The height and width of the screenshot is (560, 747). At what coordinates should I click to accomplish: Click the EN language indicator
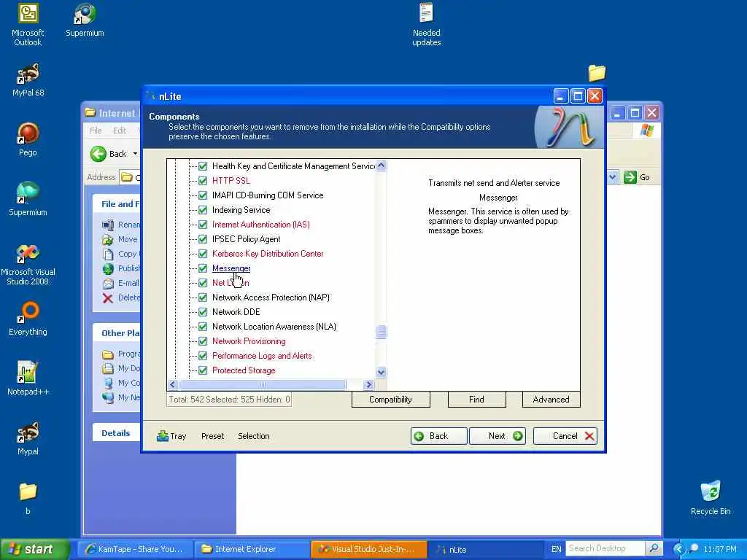point(556,549)
